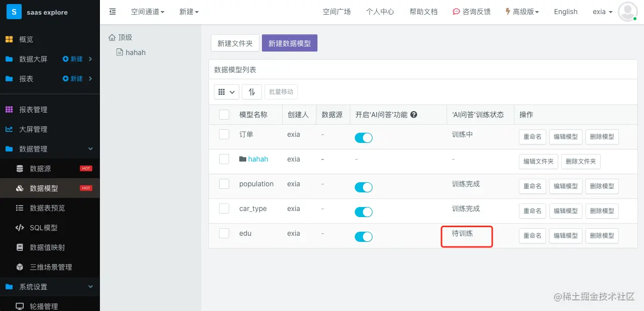Click the 新建数据模型 button
644x311 pixels.
[x=290, y=43]
